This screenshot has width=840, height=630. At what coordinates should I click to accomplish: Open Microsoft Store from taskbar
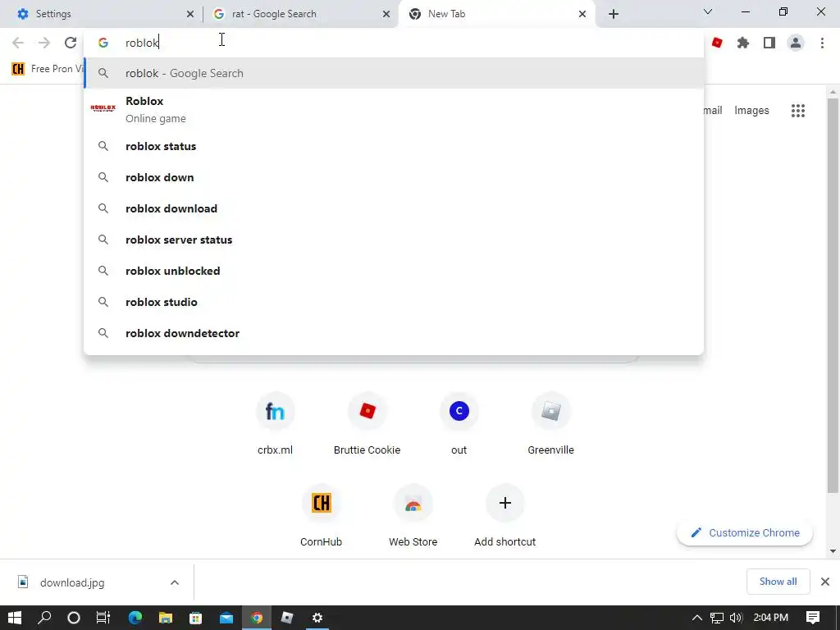pyautogui.click(x=195, y=618)
